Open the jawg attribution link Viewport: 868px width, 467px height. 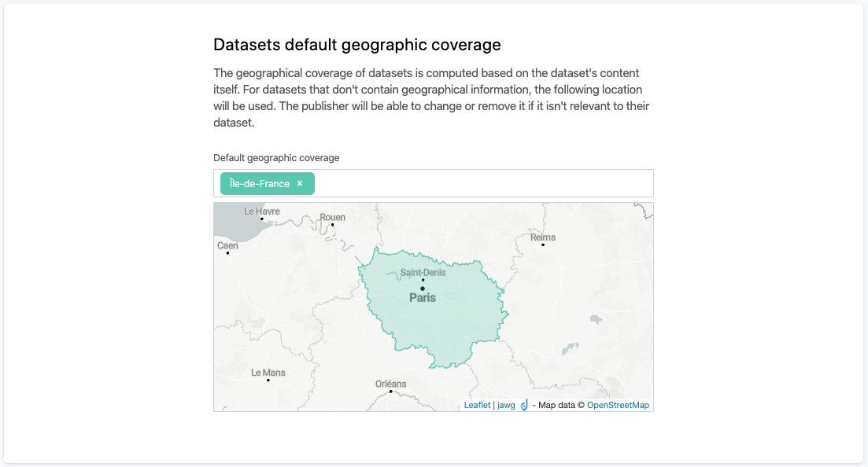[506, 406]
